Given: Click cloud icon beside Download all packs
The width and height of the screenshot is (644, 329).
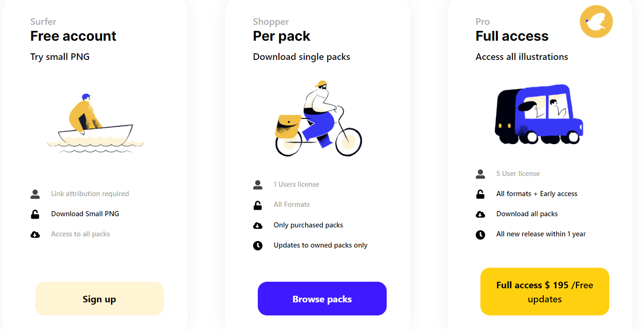Looking at the screenshot, I should 480,214.
